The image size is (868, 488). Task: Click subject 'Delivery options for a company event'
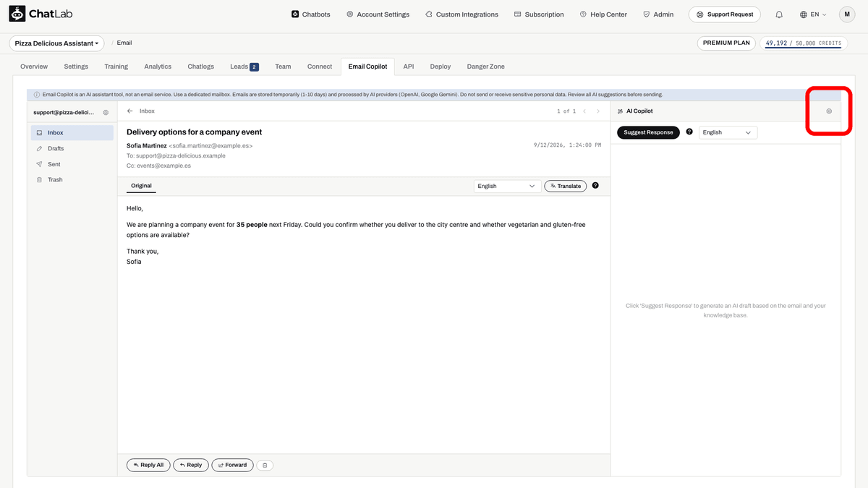click(x=194, y=132)
